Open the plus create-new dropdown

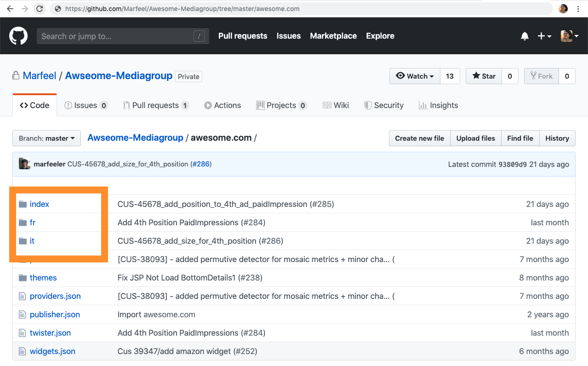pos(544,36)
